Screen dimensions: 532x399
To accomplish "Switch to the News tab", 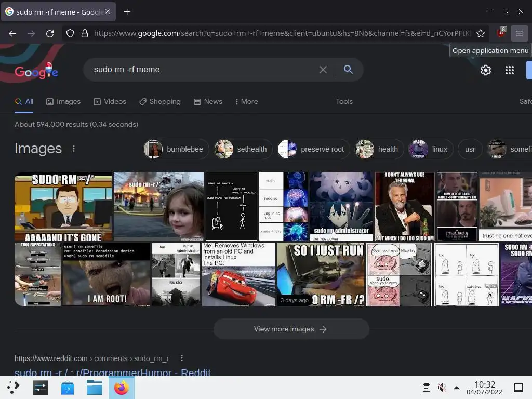I will 208,101.
